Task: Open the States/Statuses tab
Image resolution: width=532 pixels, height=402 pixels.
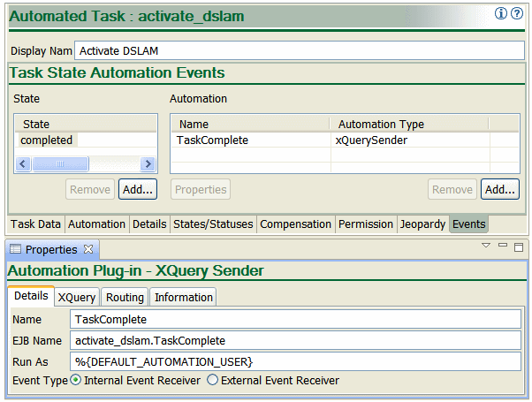Action: pyautogui.click(x=213, y=224)
